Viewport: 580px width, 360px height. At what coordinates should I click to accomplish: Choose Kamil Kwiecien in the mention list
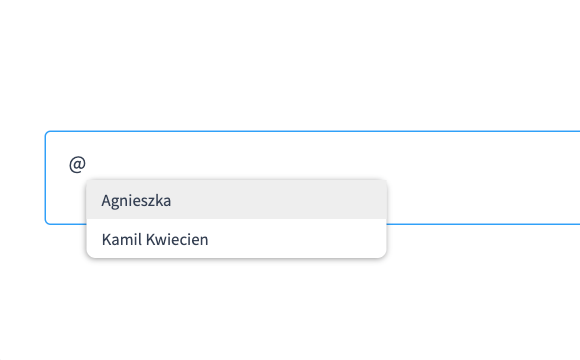pyautogui.click(x=236, y=239)
